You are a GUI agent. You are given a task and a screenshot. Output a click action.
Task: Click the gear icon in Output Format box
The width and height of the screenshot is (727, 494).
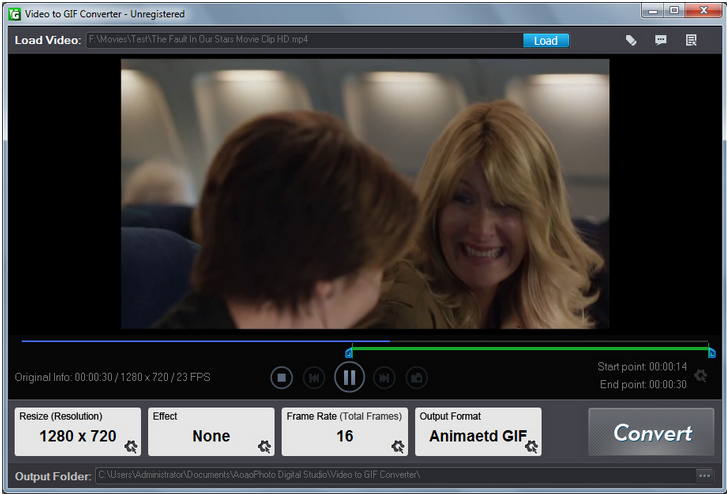[531, 446]
